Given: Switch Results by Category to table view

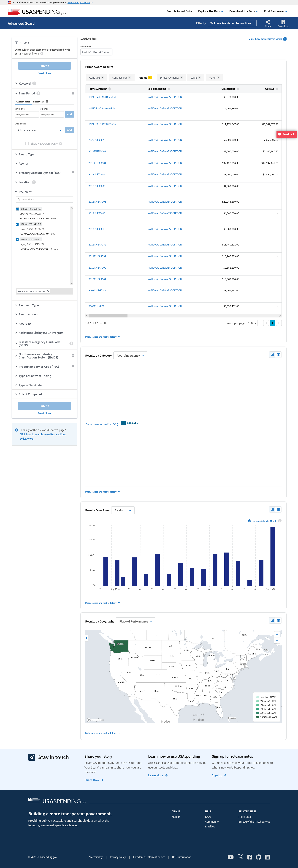Looking at the screenshot, I should tap(279, 355).
